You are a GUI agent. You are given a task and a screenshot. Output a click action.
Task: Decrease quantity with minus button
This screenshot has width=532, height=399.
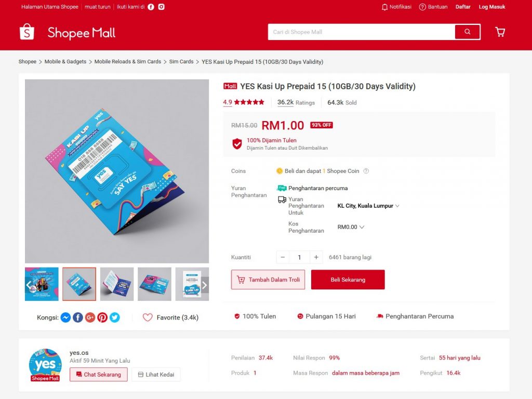tap(283, 257)
